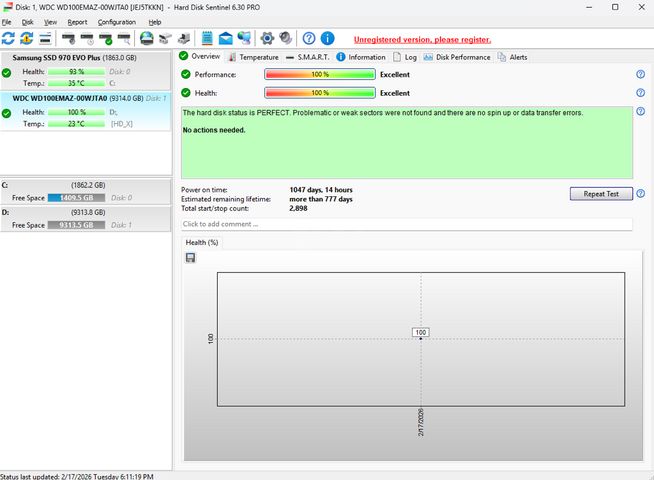The width and height of the screenshot is (654, 480).
Task: Open the configuration gear icon
Action: tap(267, 38)
